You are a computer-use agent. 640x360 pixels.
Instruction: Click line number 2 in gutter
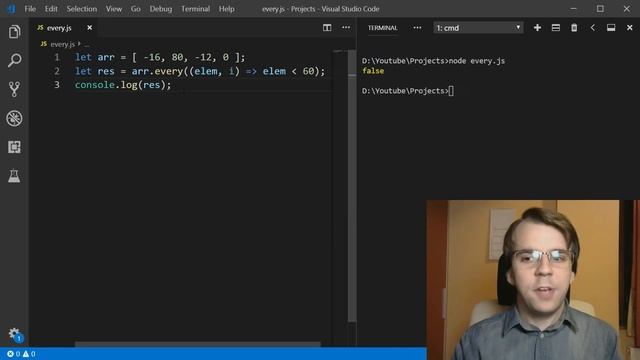[57, 71]
